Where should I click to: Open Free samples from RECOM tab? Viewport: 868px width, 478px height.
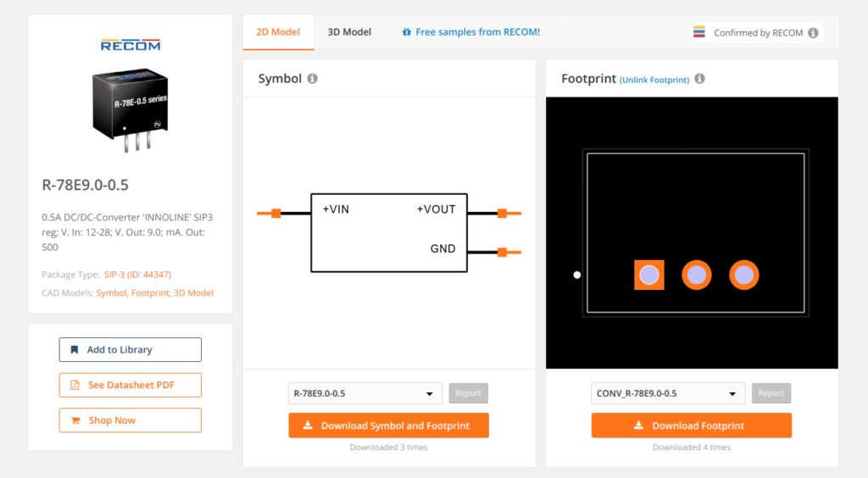(471, 32)
